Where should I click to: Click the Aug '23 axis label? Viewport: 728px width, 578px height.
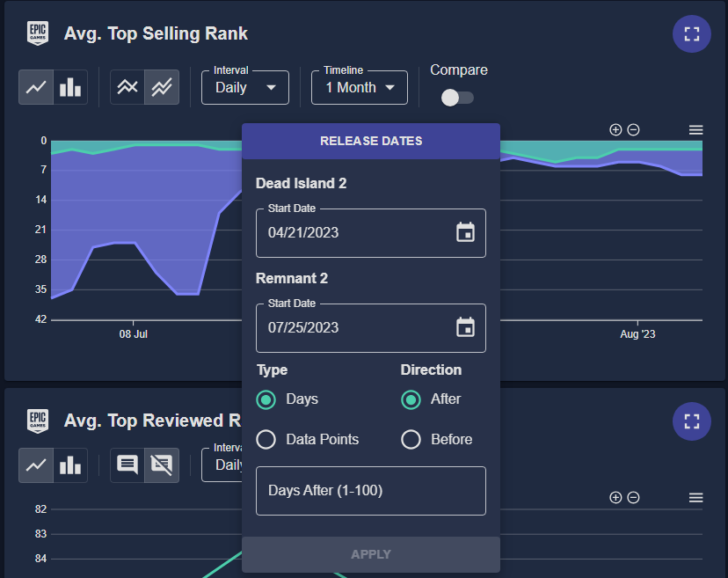point(637,334)
